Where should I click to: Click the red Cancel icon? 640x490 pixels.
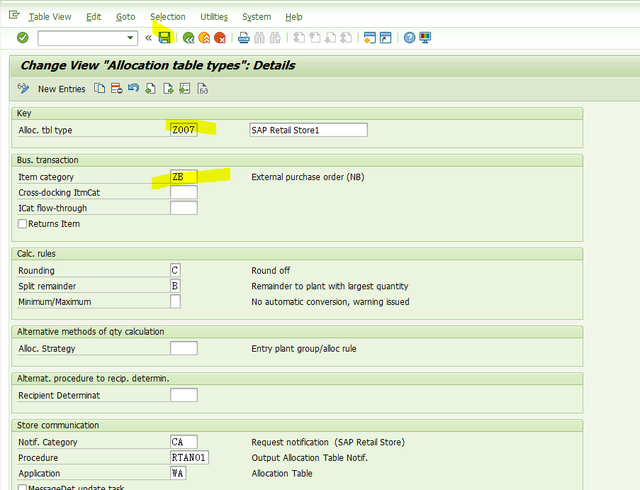220,38
